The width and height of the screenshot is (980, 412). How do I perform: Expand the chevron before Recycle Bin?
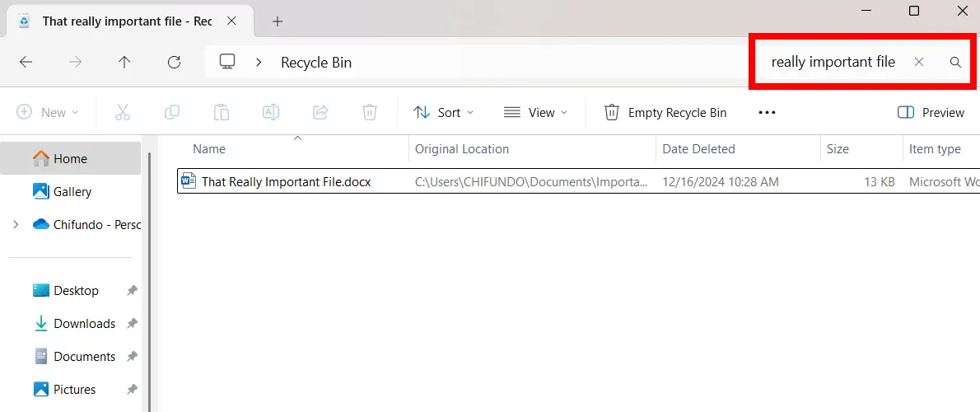coord(258,62)
